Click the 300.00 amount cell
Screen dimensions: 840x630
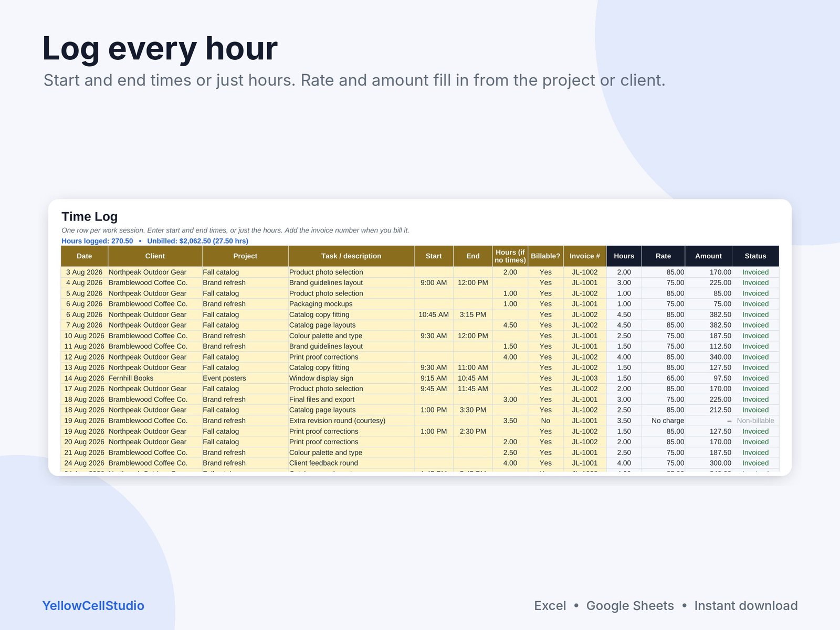point(708,463)
